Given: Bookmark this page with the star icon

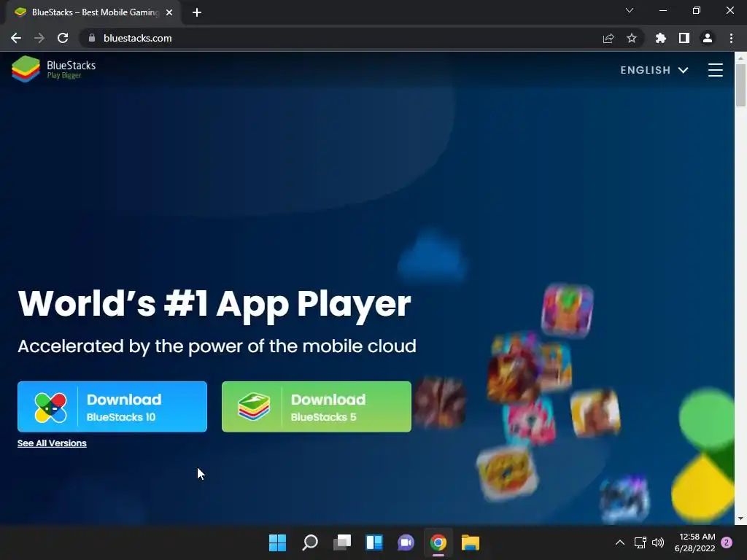Looking at the screenshot, I should pyautogui.click(x=632, y=38).
